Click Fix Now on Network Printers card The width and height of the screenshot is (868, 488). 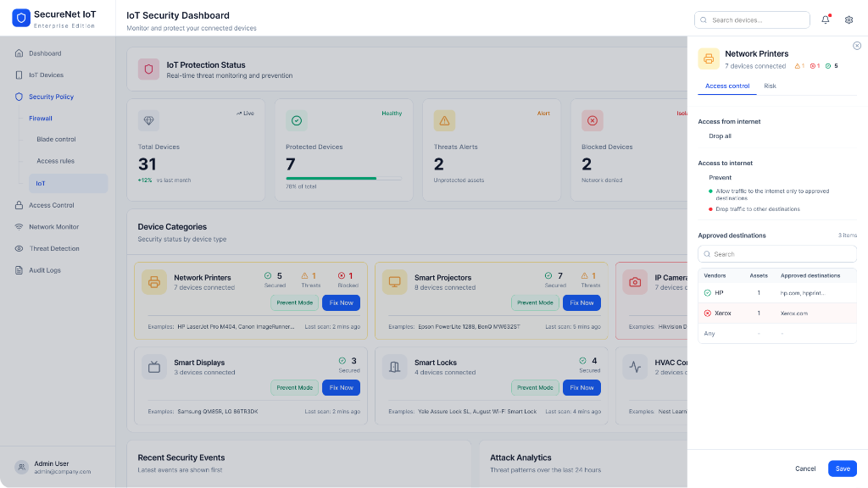pos(341,302)
